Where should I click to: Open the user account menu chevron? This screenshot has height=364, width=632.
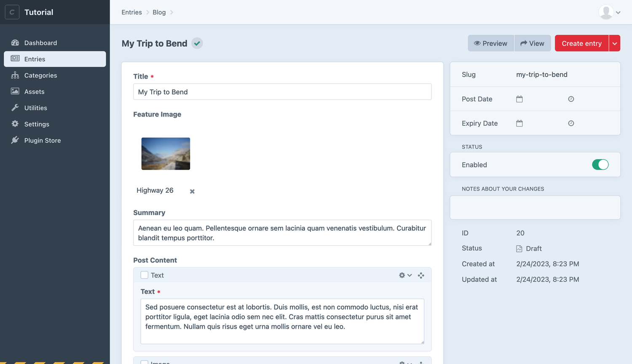pyautogui.click(x=619, y=12)
